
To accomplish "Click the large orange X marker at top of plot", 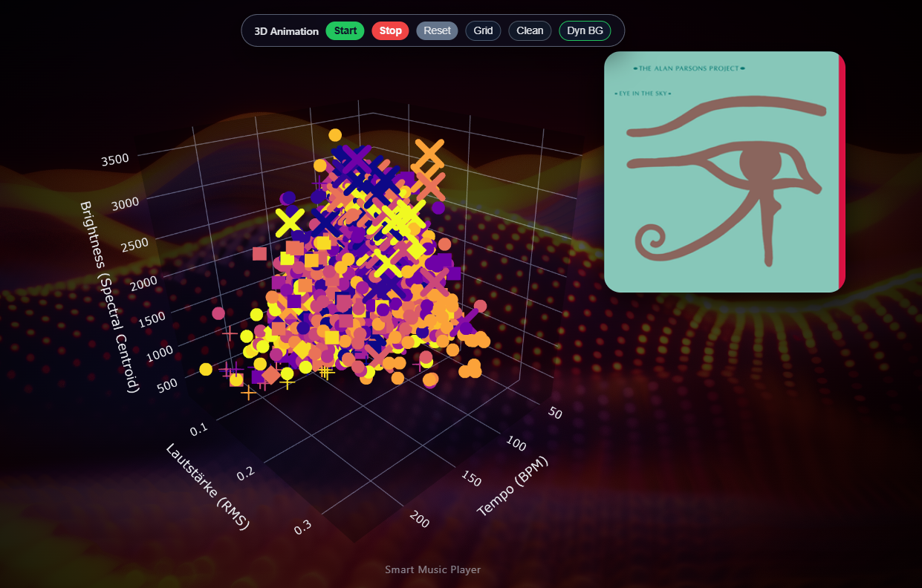I will (429, 154).
